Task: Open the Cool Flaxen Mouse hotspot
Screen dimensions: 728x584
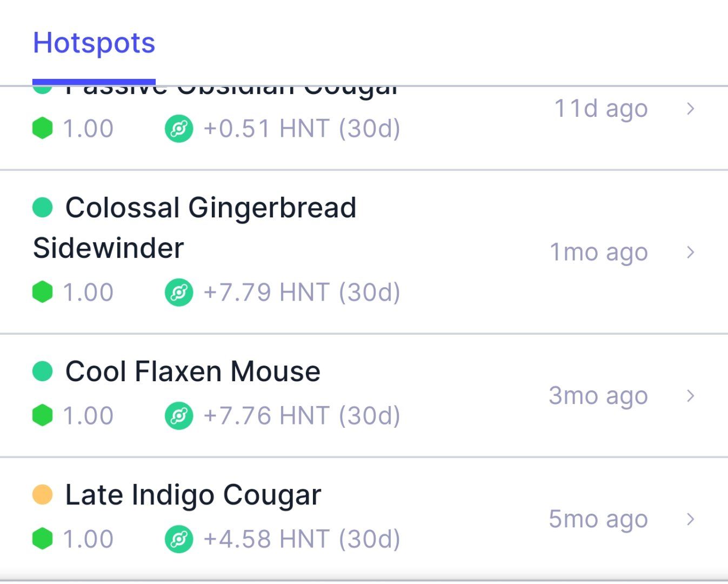Action: point(192,372)
